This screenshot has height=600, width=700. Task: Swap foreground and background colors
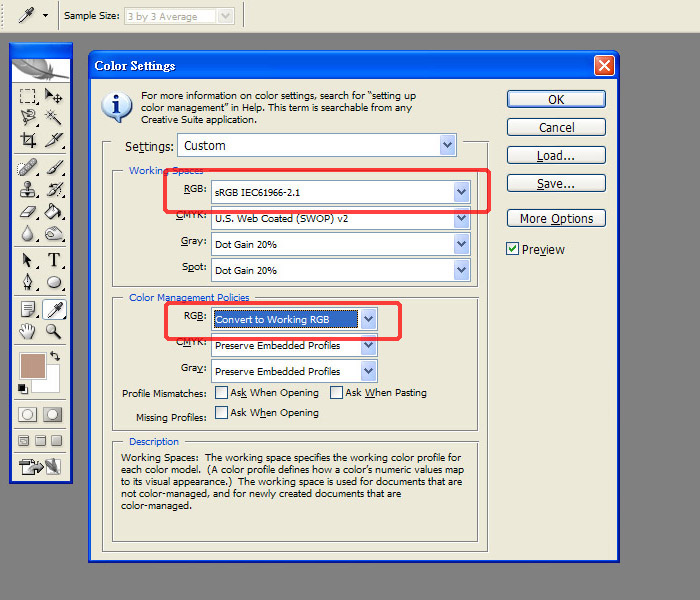pyautogui.click(x=54, y=355)
